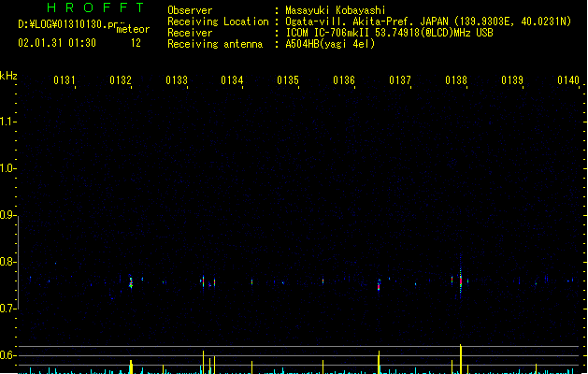Viewport: 588px width, 374px height.
Task: Click time marker 0132
Action: 121,80
